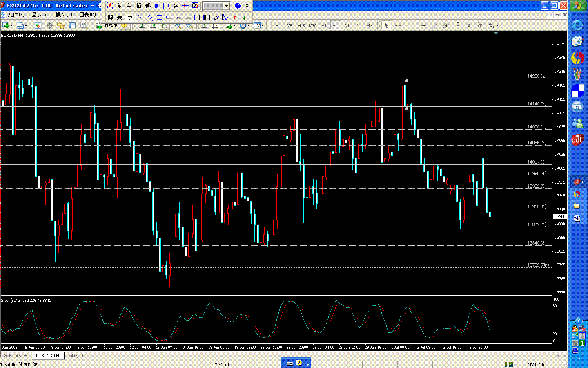Expand the new chart dropdown arrow

click(11, 26)
